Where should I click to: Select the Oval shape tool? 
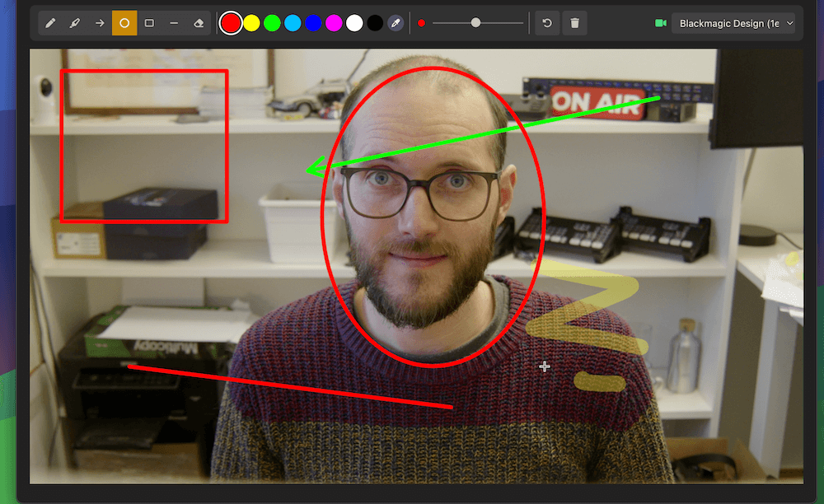pyautogui.click(x=124, y=22)
